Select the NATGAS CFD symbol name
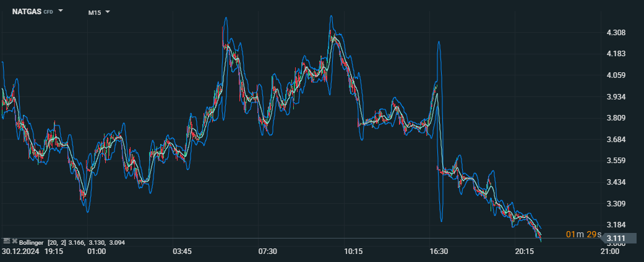Image resolution: width=644 pixels, height=262 pixels. click(x=32, y=12)
